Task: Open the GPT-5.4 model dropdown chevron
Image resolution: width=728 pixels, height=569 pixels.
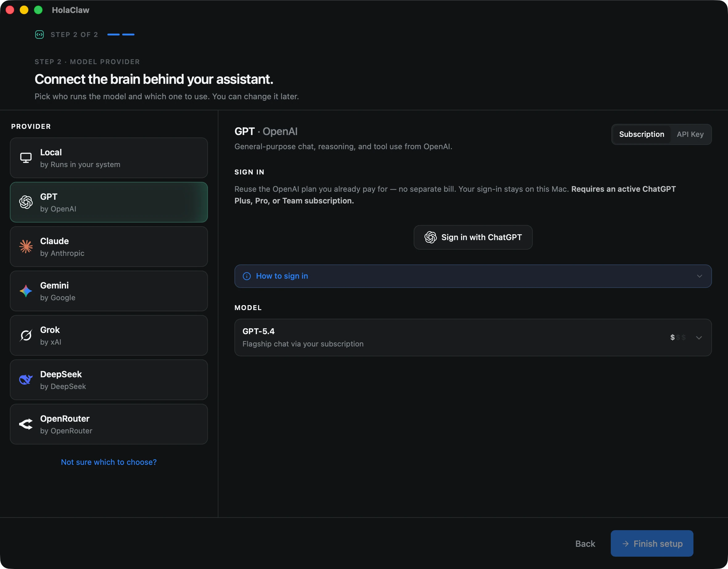Action: coord(699,338)
